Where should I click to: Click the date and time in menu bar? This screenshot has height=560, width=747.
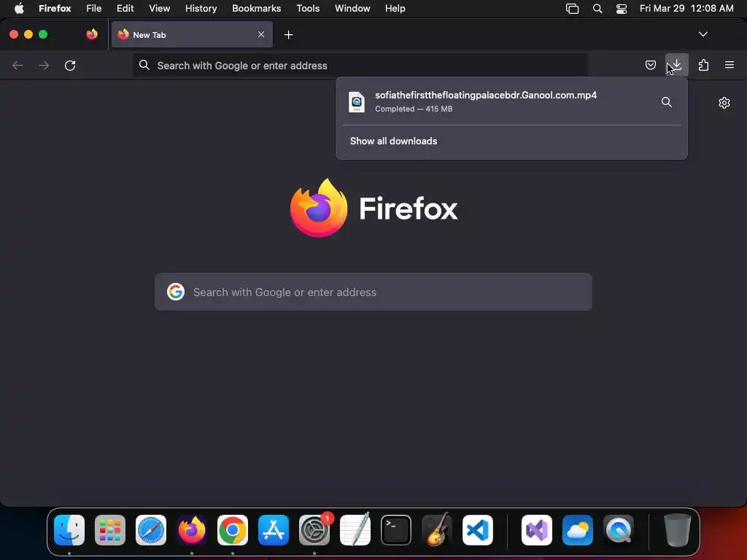(x=686, y=8)
